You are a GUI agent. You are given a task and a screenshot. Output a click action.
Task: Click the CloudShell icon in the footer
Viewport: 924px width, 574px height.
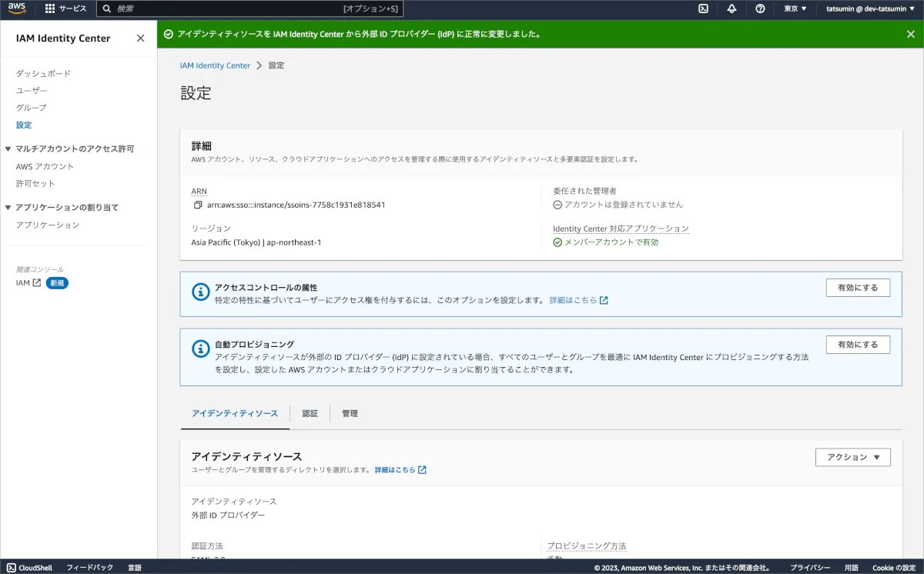pyautogui.click(x=11, y=568)
